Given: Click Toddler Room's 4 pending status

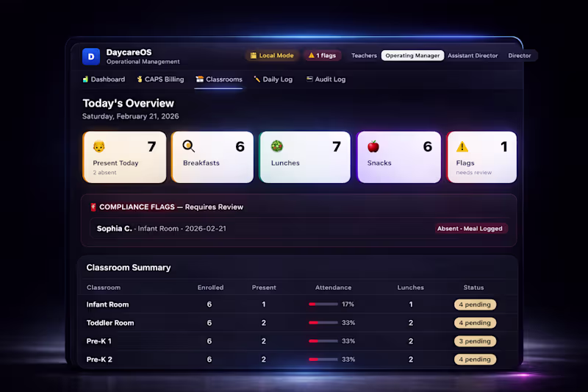Looking at the screenshot, I should click(475, 323).
